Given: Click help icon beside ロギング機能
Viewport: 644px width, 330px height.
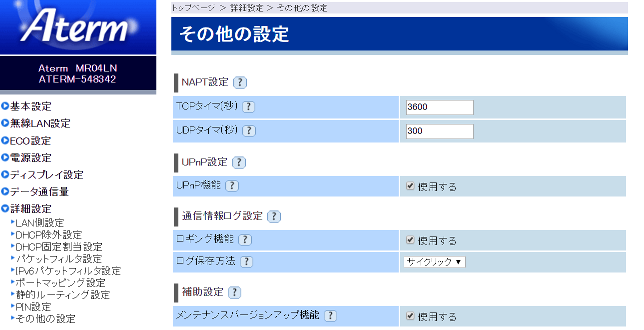Looking at the screenshot, I should (x=245, y=239).
